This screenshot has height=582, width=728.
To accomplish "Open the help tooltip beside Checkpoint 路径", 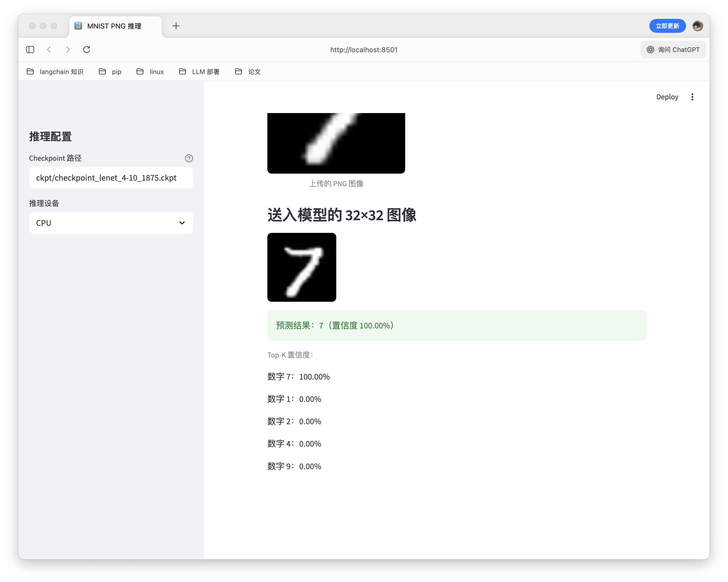I will (x=189, y=158).
